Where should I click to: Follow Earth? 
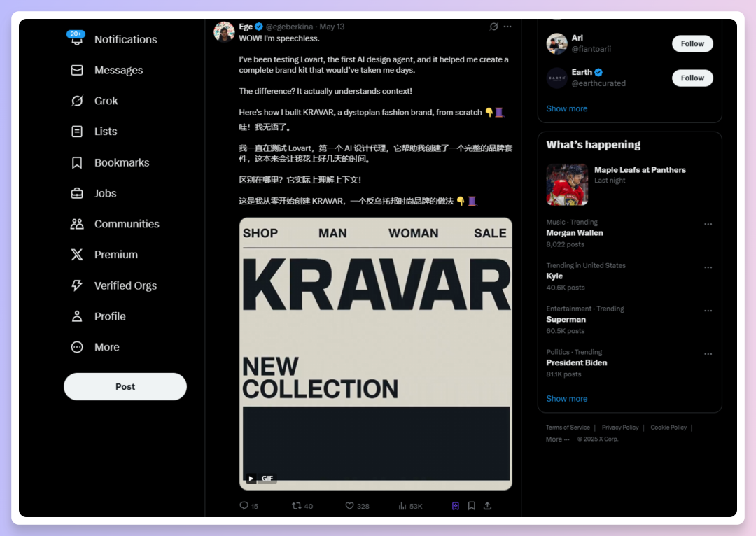692,78
